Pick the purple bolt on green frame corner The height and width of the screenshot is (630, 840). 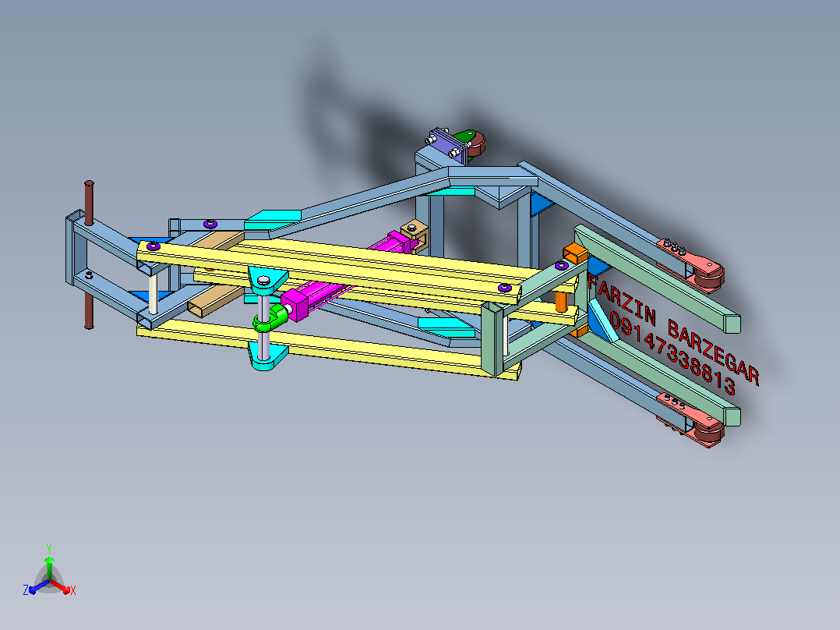click(561, 265)
